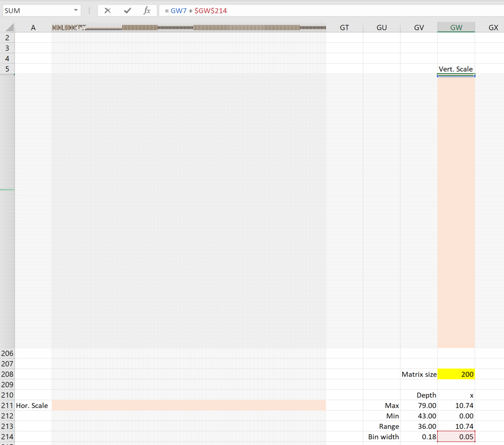Confirm the formula using the checkmark icon
Screen dimensions: 504x445
pos(127,10)
